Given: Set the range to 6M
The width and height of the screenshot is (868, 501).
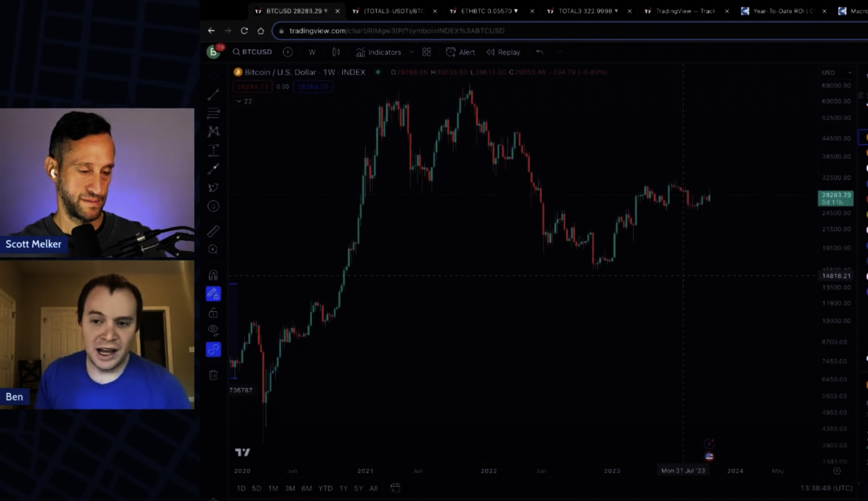Looking at the screenshot, I should point(307,488).
